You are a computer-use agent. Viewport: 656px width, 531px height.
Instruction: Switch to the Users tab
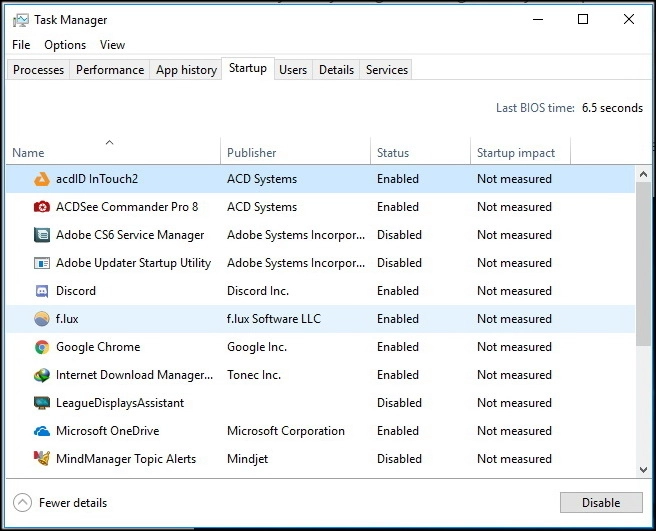[293, 69]
